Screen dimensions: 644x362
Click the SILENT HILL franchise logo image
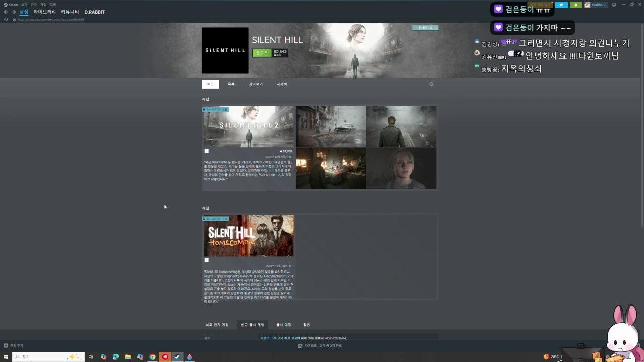225,50
